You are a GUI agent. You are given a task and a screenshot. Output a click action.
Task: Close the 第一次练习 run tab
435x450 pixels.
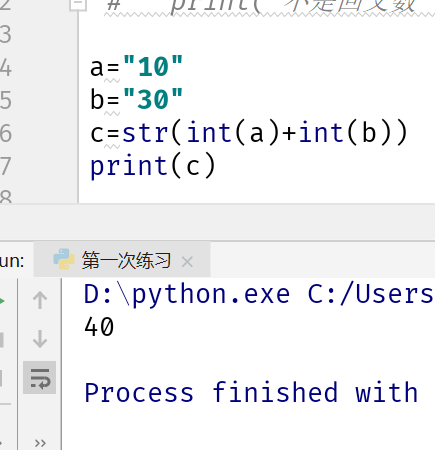(x=187, y=262)
